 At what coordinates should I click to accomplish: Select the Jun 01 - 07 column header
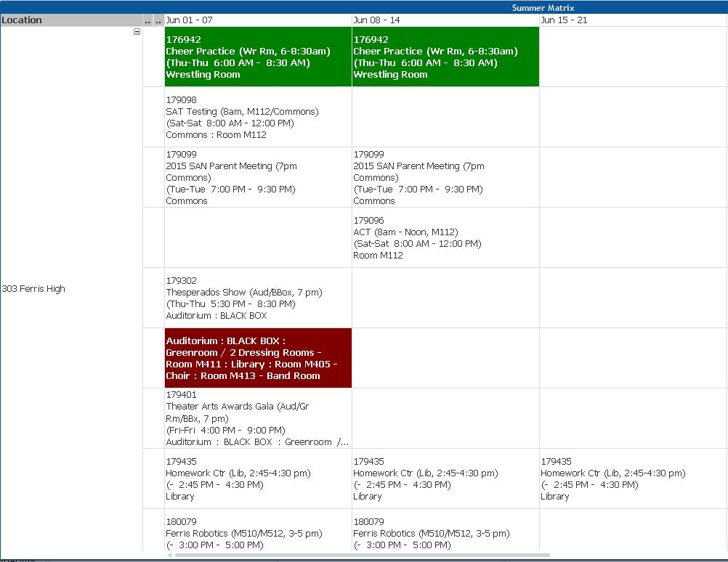click(258, 20)
